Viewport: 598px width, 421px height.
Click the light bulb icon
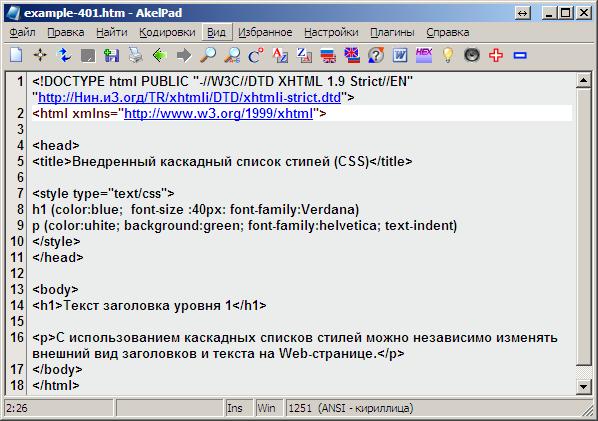(448, 56)
